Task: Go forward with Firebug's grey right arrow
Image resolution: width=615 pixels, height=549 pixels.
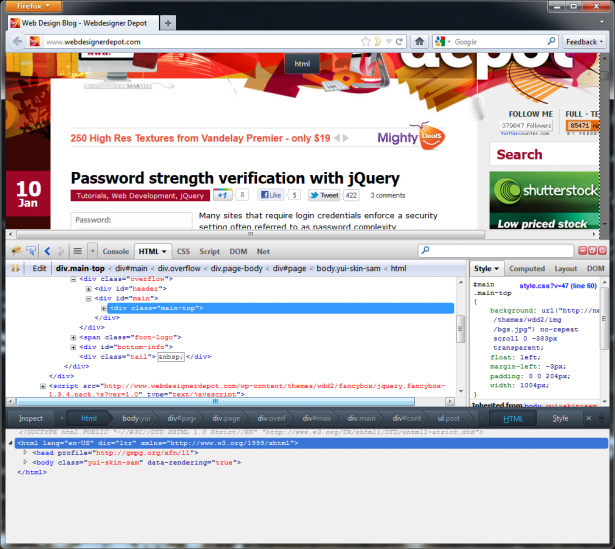Action: (x=61, y=251)
